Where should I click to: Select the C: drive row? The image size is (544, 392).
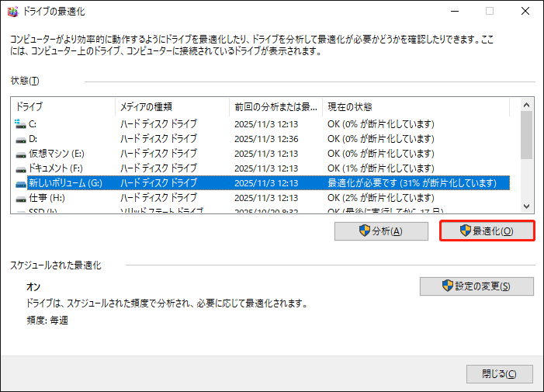tap(262, 124)
